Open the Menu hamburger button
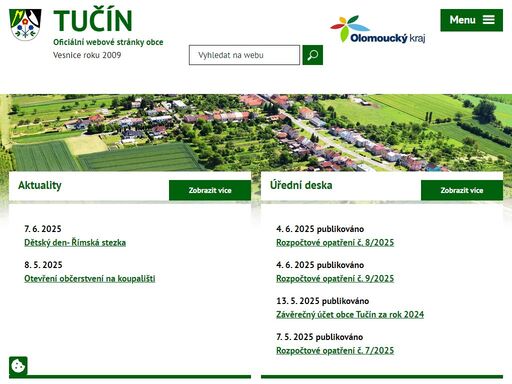The height and width of the screenshot is (384, 512). (471, 20)
